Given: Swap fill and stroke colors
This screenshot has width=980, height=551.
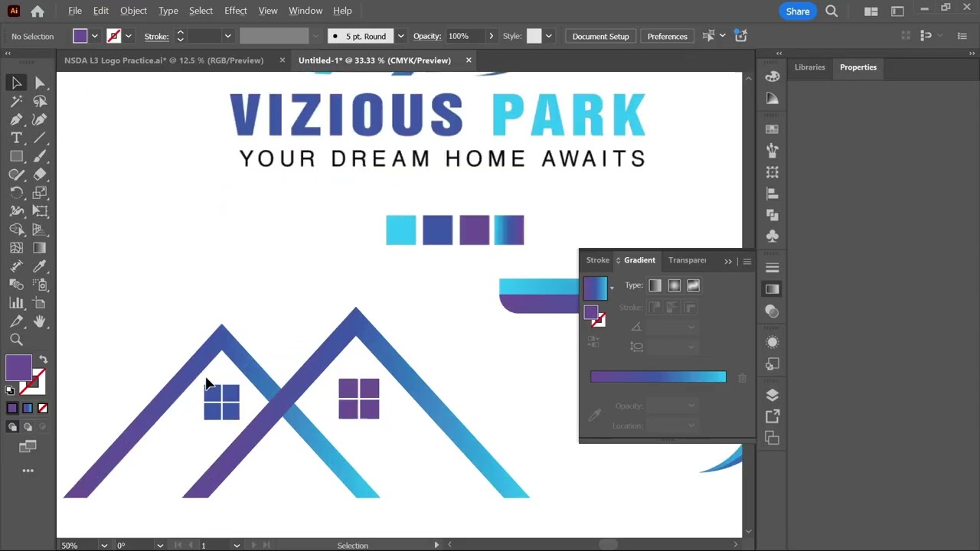Looking at the screenshot, I should coord(43,360).
